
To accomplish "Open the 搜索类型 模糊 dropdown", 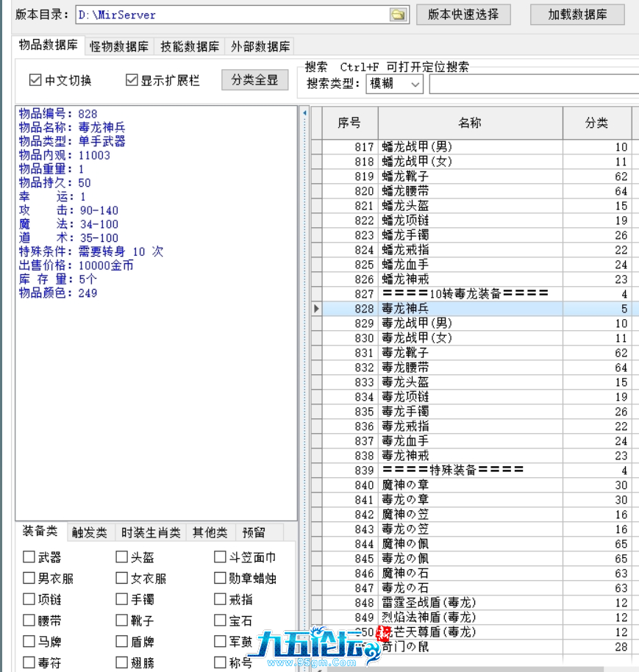I will pos(394,84).
